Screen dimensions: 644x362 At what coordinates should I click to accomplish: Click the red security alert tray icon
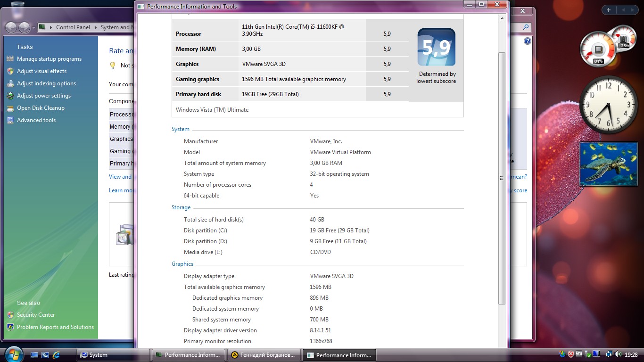pos(570,354)
